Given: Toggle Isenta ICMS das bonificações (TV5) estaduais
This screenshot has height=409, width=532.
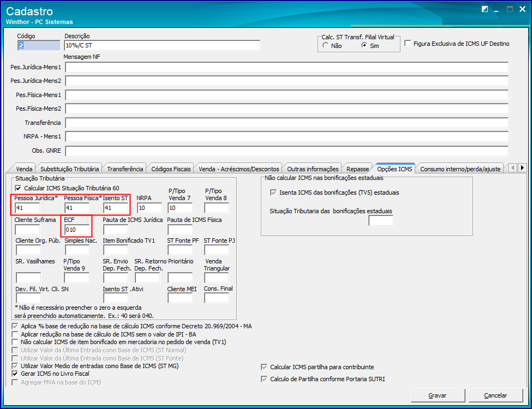Looking at the screenshot, I should (x=273, y=193).
